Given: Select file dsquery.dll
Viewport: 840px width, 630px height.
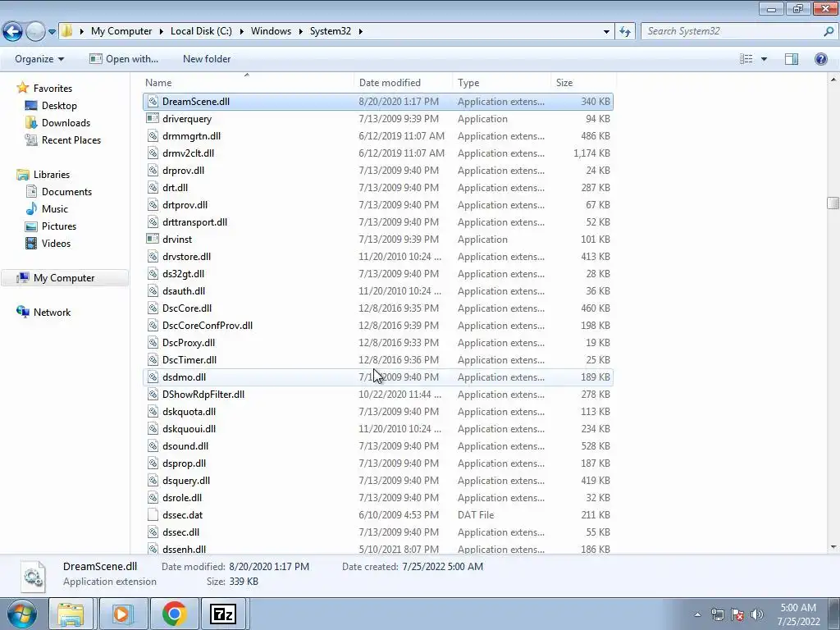Looking at the screenshot, I should pos(186,481).
